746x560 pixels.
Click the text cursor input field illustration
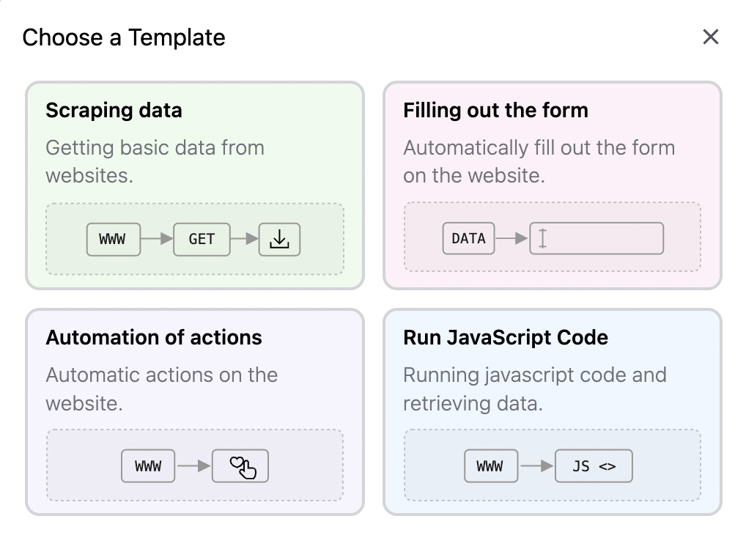596,239
